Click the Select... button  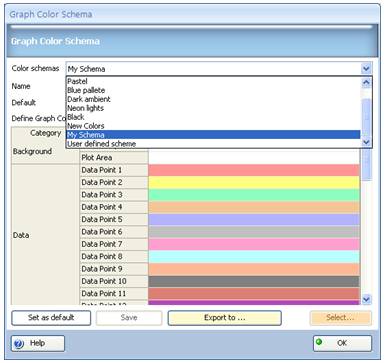pyautogui.click(x=340, y=318)
